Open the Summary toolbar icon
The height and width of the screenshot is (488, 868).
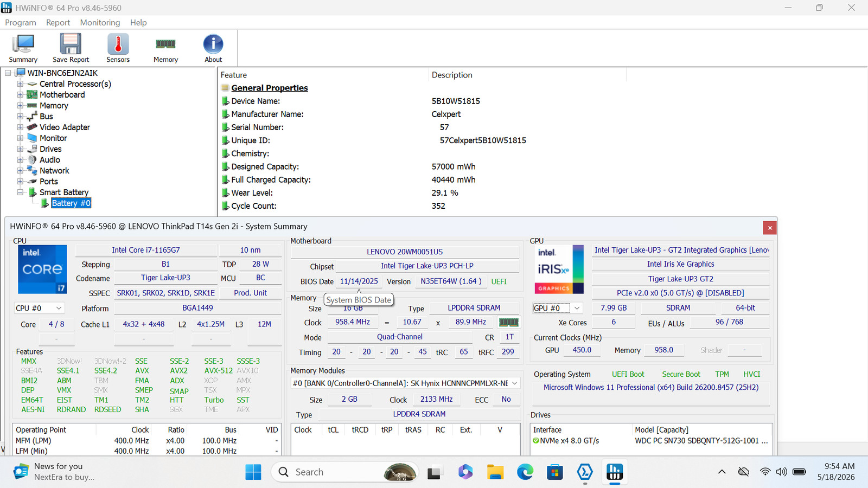[x=23, y=48]
